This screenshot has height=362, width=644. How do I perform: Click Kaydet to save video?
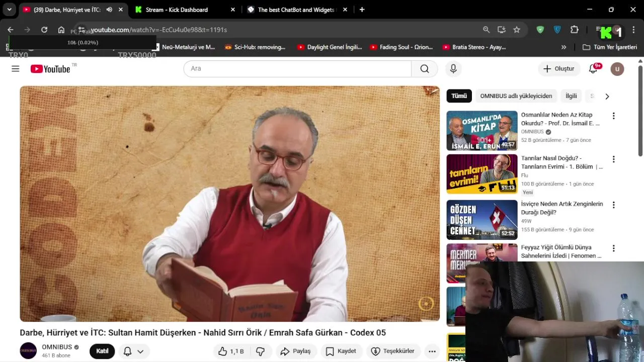(x=341, y=351)
